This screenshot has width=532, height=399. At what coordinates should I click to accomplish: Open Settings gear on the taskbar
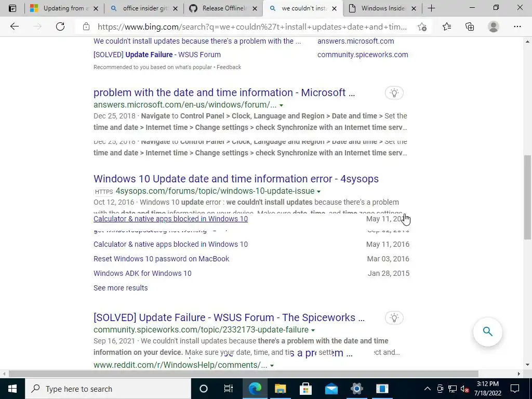(x=356, y=389)
